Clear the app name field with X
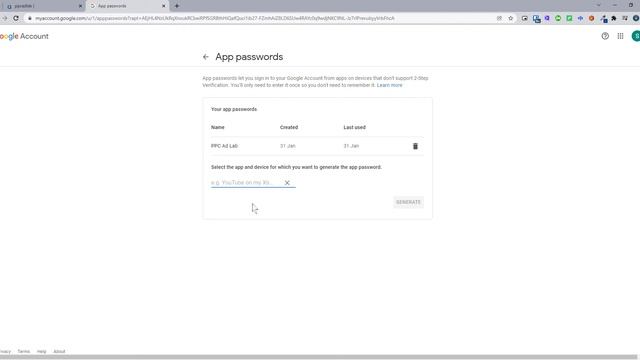640x360 pixels. (x=287, y=183)
